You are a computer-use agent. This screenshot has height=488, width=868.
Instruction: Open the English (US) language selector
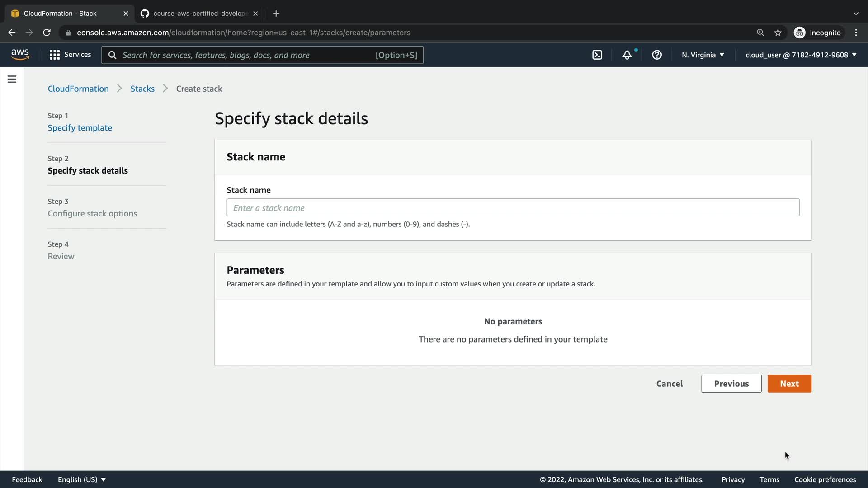click(x=81, y=479)
